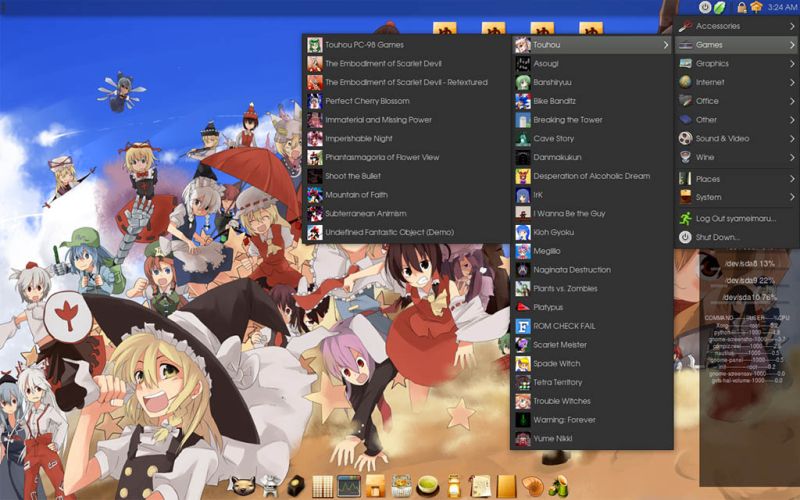Click the cat face icon in the dock
The height and width of the screenshot is (500, 800).
click(x=241, y=486)
